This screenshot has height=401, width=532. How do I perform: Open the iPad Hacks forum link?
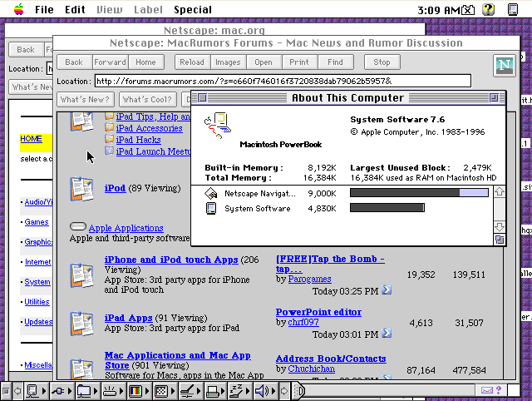point(139,140)
